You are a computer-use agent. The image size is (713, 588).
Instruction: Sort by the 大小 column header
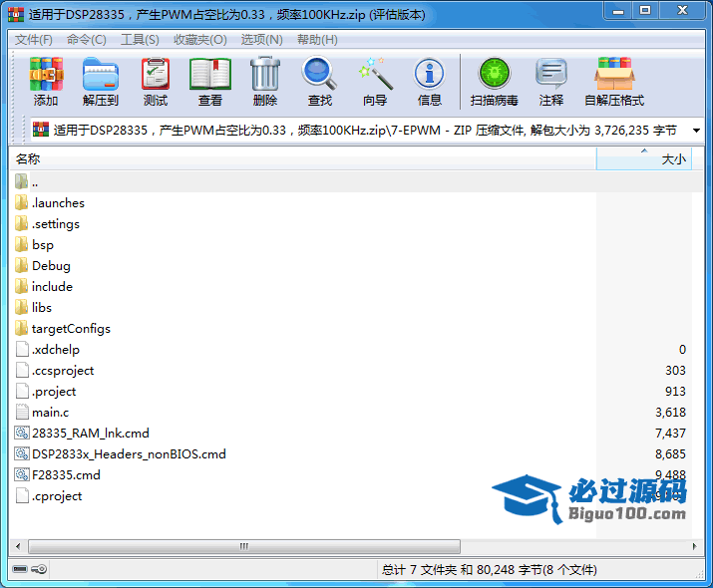(x=644, y=159)
